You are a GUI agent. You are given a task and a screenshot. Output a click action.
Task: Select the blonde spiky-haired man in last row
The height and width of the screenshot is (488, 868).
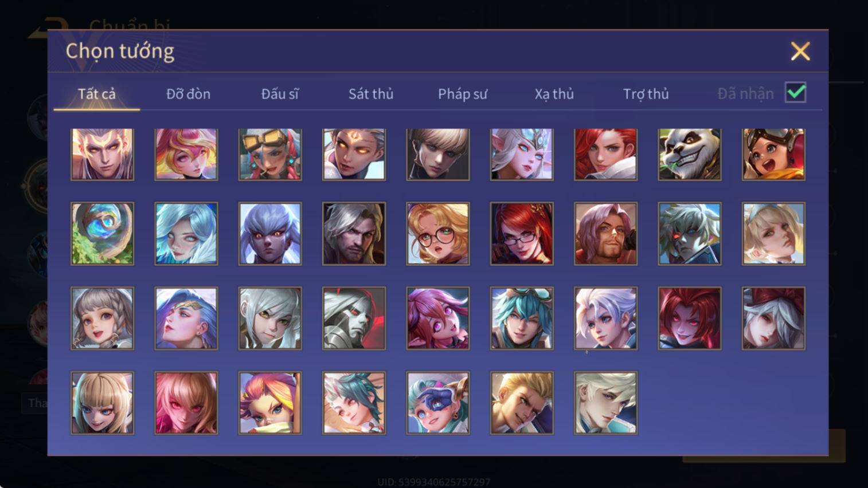click(522, 403)
